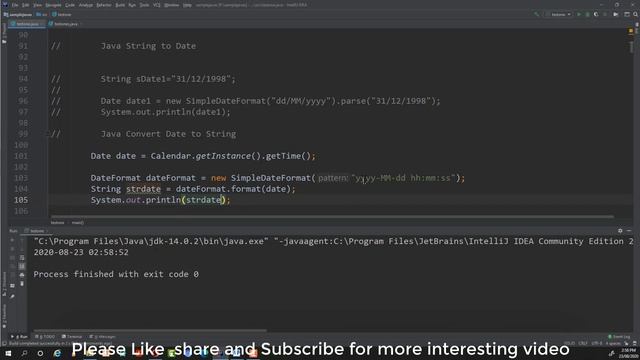The height and width of the screenshot is (360, 640).
Task: Open the Event Log in status bar
Action: coord(619,337)
